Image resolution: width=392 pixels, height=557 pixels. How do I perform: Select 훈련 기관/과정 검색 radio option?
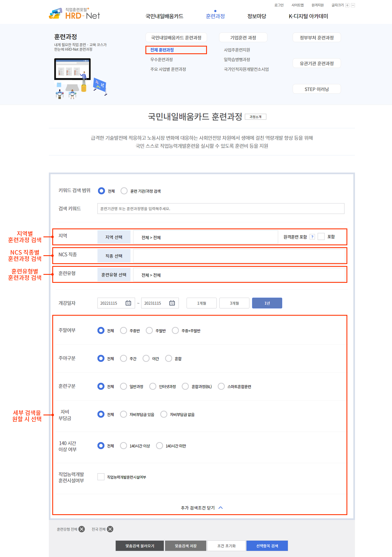tap(124, 191)
